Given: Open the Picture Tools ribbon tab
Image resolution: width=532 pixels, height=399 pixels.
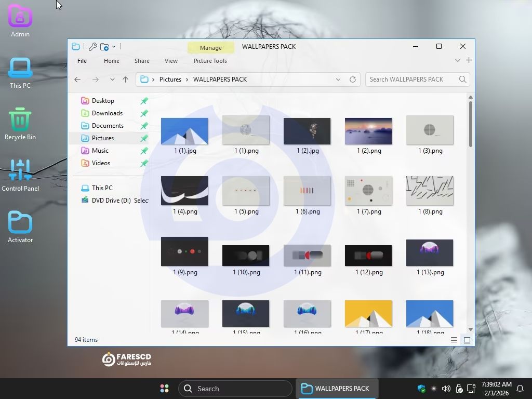Looking at the screenshot, I should pyautogui.click(x=210, y=61).
